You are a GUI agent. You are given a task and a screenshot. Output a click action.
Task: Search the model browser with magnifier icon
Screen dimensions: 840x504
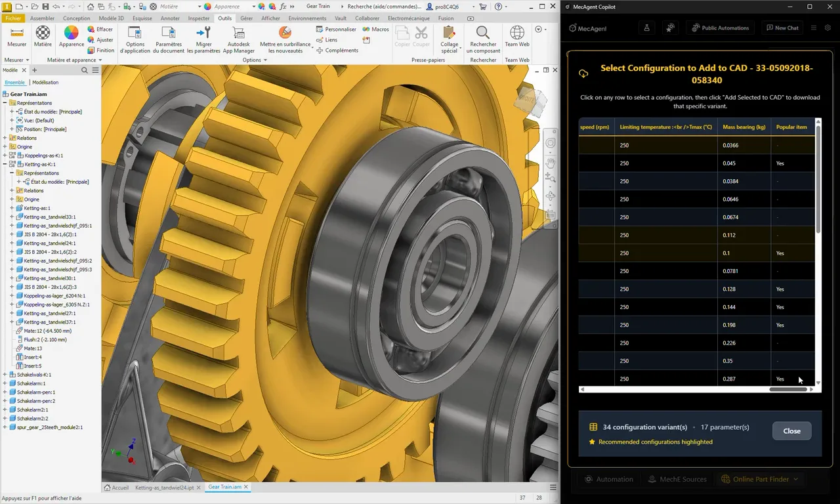tap(85, 70)
